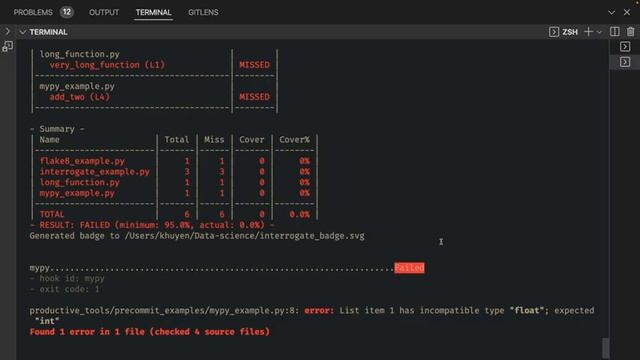640x360 pixels.
Task: Click add_two (L4) entry
Action: point(80,97)
